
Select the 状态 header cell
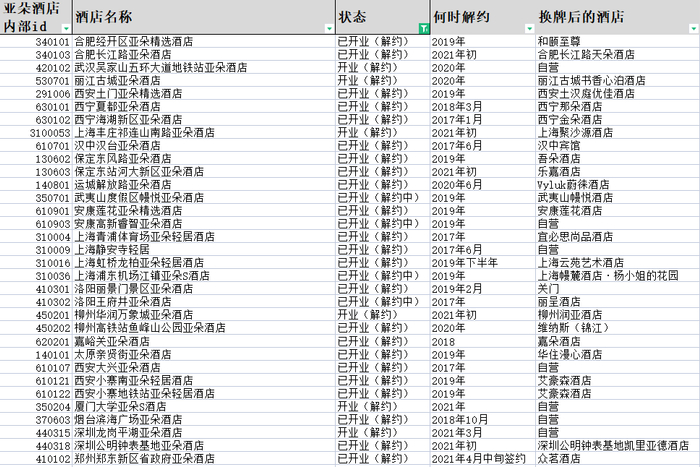coord(383,17)
